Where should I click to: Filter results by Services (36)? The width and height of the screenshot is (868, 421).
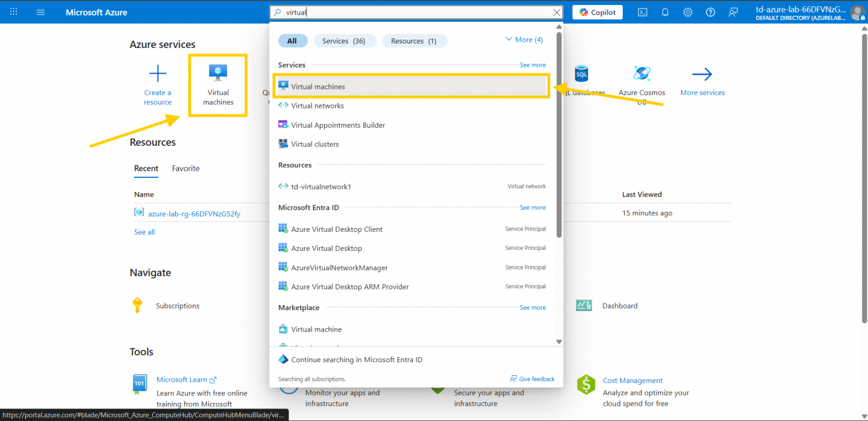click(x=344, y=41)
